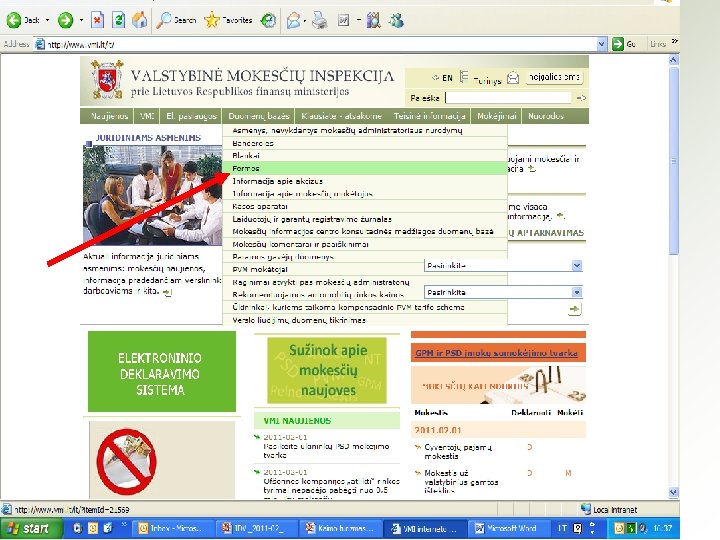Screen dimensions: 720x540
Task: Click the Paieška search input field
Action: [x=508, y=98]
